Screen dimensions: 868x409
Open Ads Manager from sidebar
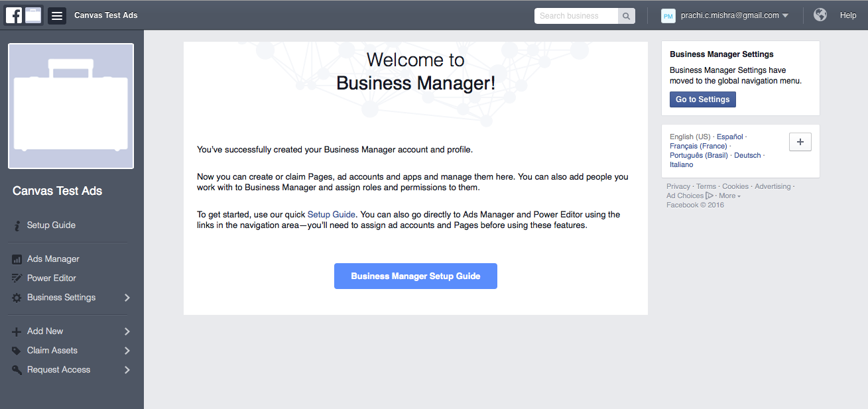point(53,259)
